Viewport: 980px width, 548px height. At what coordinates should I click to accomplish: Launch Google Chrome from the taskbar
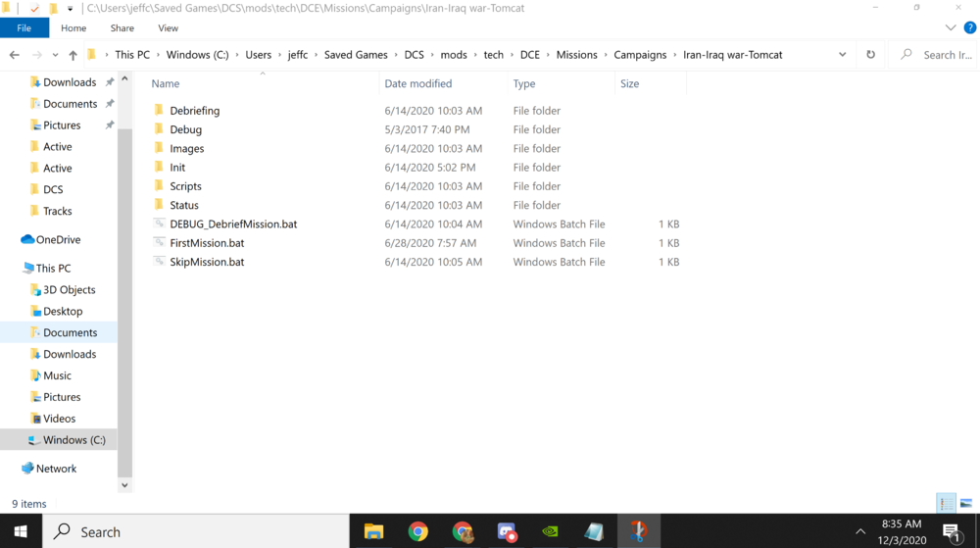418,531
